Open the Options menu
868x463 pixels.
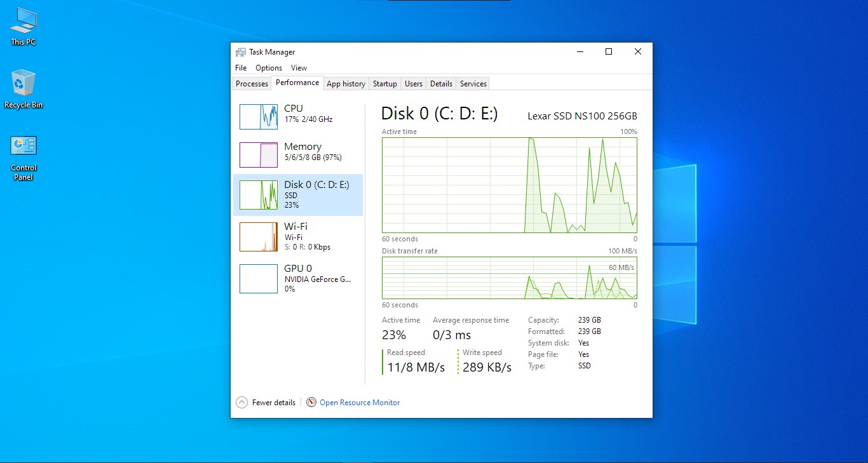(269, 68)
